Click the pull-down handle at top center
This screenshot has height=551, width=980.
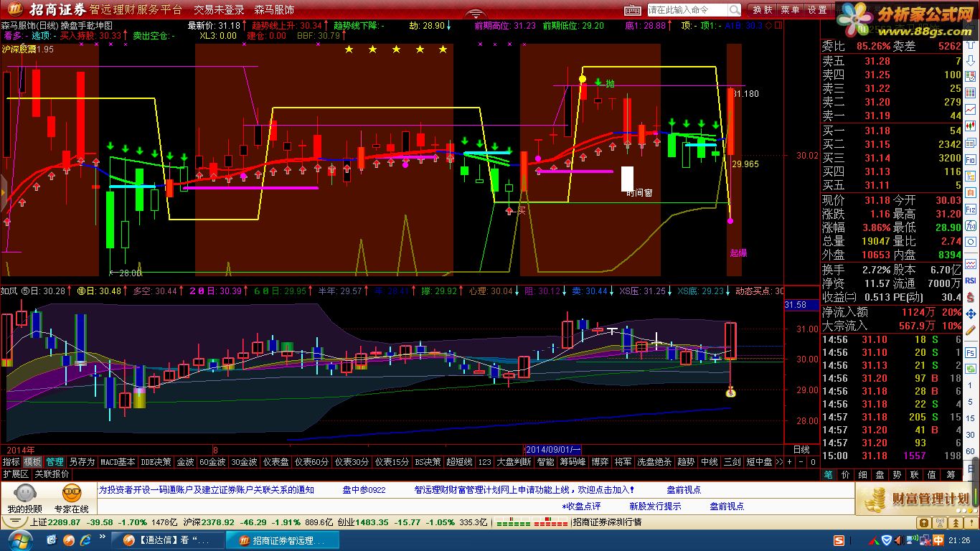[x=474, y=14]
